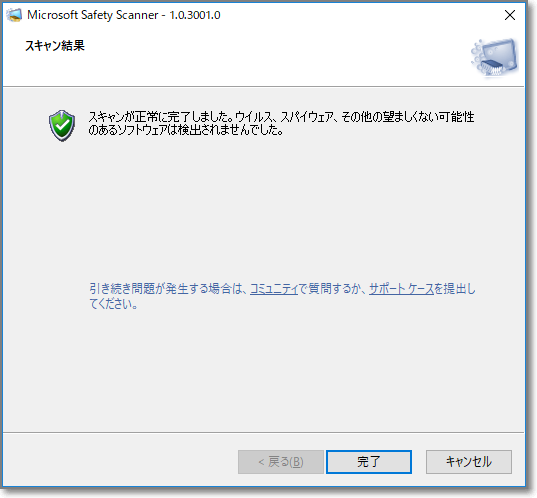Close the Microsoft Safety Scanner window
Screen dimensions: 537x498
pos(510,15)
